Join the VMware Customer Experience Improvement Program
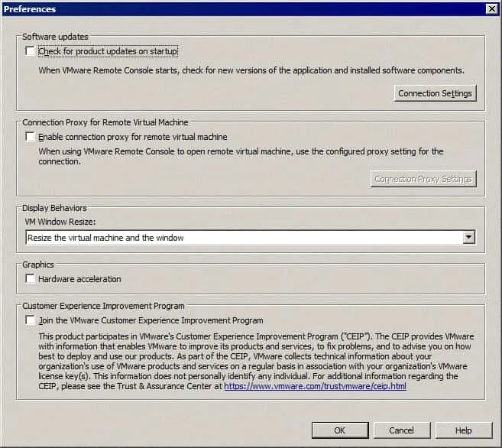 [x=31, y=320]
